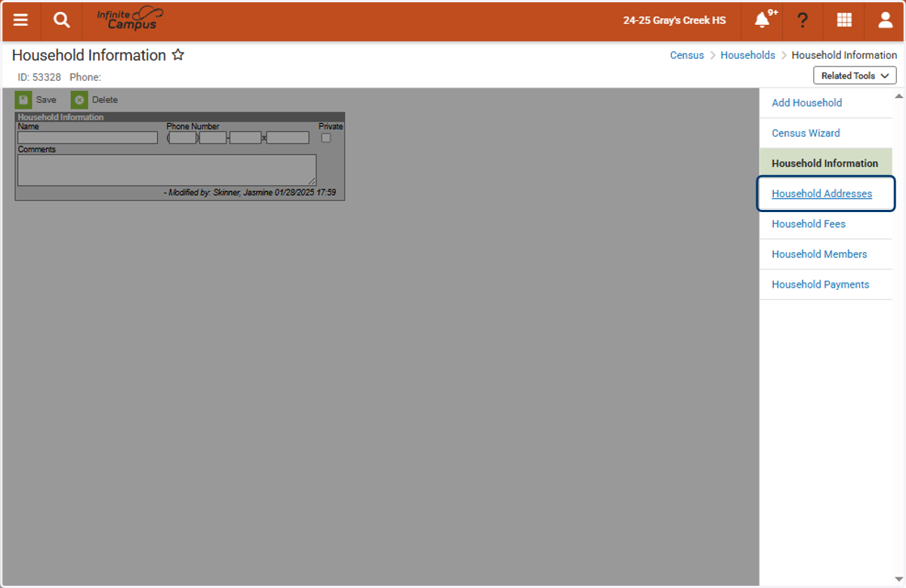Click the green Delete icon
This screenshot has width=906, height=588.
coord(79,100)
